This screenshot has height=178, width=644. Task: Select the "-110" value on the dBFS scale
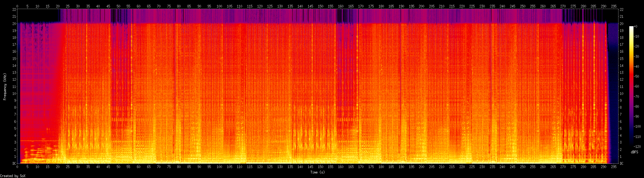637,137
